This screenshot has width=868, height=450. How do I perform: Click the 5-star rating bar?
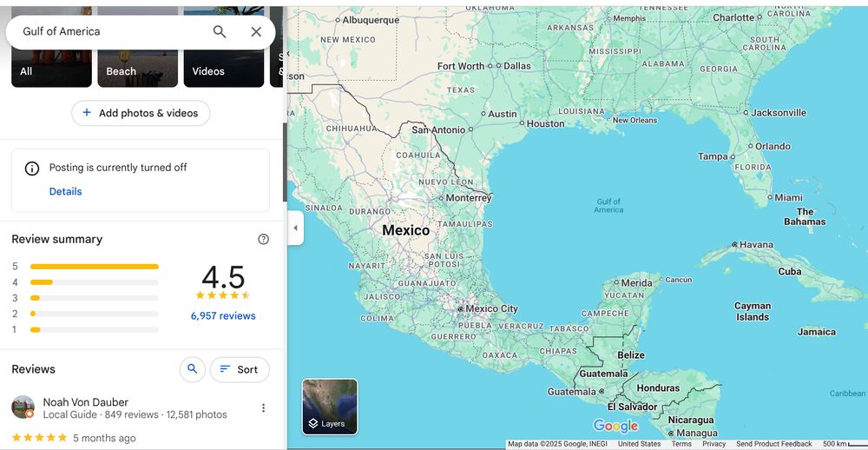point(94,267)
